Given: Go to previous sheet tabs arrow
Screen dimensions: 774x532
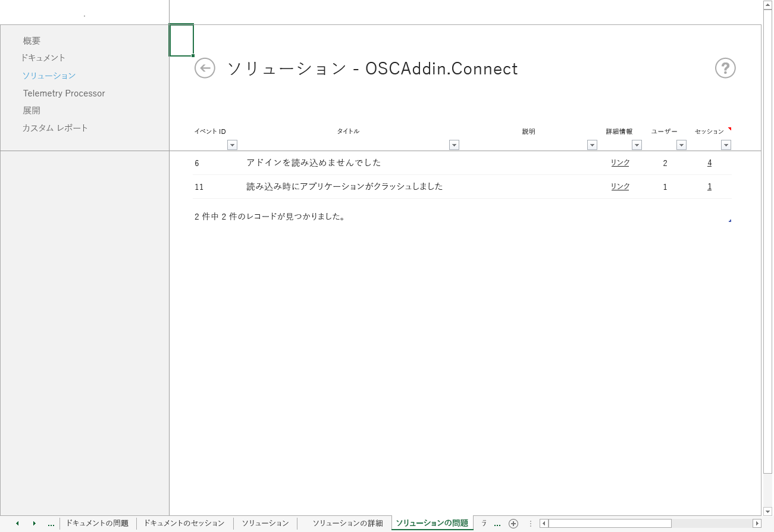Looking at the screenshot, I should 17,524.
